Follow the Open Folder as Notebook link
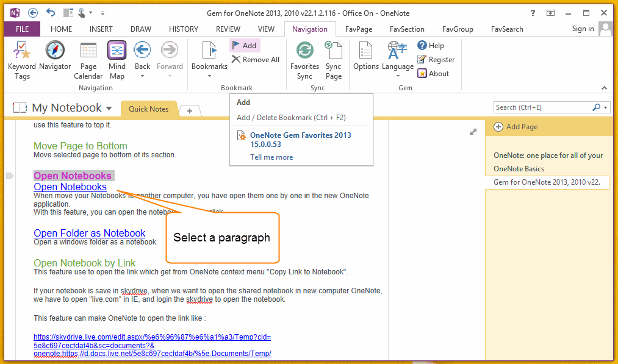This screenshot has height=364, width=618. [90, 233]
